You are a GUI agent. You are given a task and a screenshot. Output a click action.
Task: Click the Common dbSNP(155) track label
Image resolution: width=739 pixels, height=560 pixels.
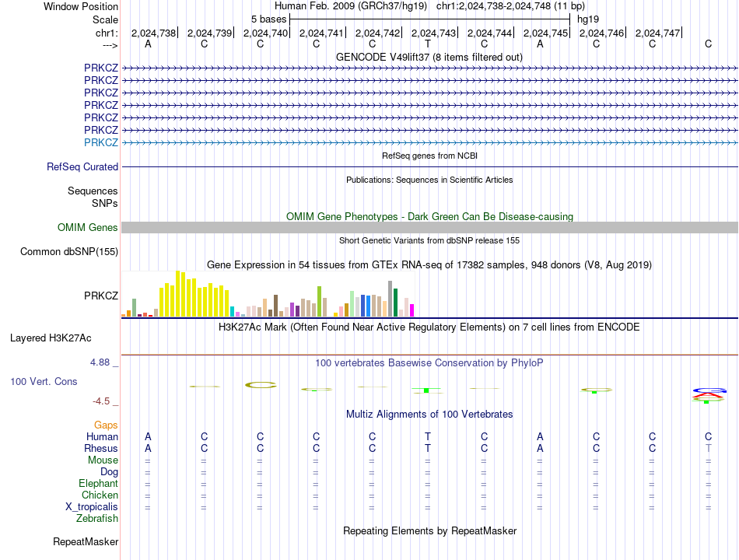coord(68,252)
